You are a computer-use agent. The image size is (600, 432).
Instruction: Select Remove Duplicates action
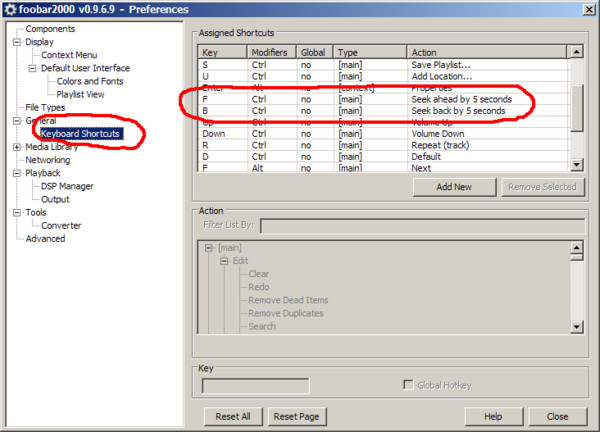coord(285,313)
